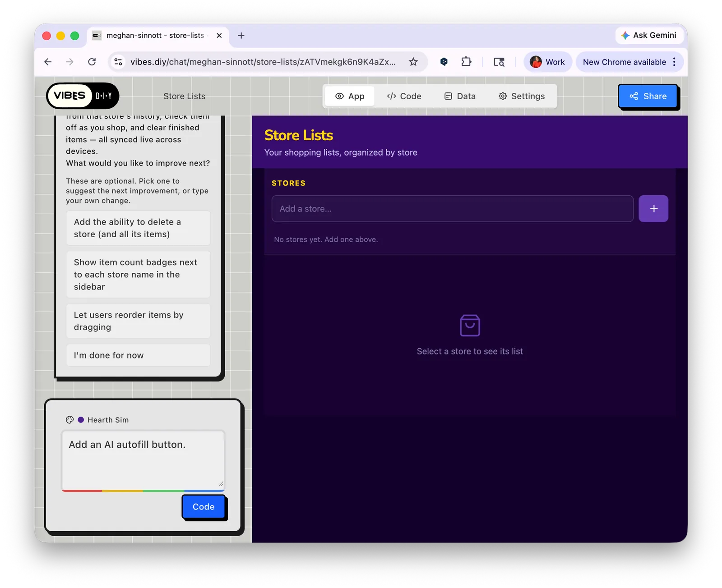The width and height of the screenshot is (722, 588).
Task: Click the palette theme icon near Hearth Sim
Action: [x=69, y=420]
